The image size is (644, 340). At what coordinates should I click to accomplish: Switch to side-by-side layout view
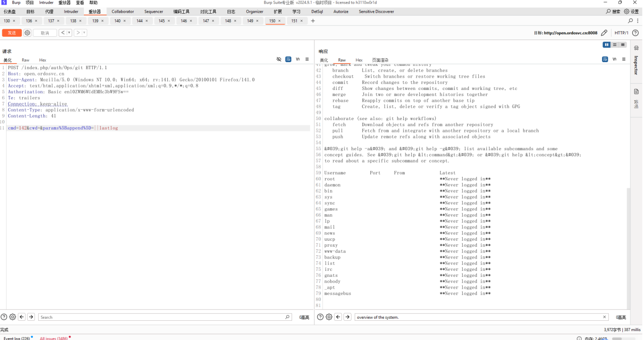607,45
